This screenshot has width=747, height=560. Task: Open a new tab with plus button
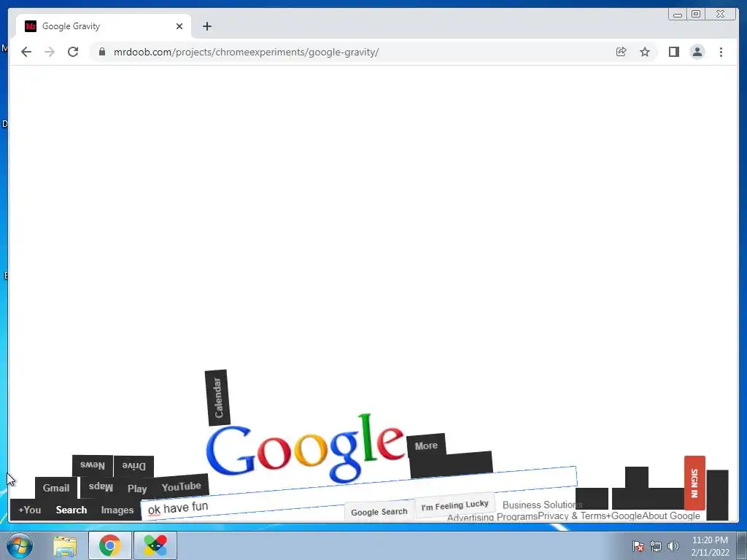tap(206, 26)
